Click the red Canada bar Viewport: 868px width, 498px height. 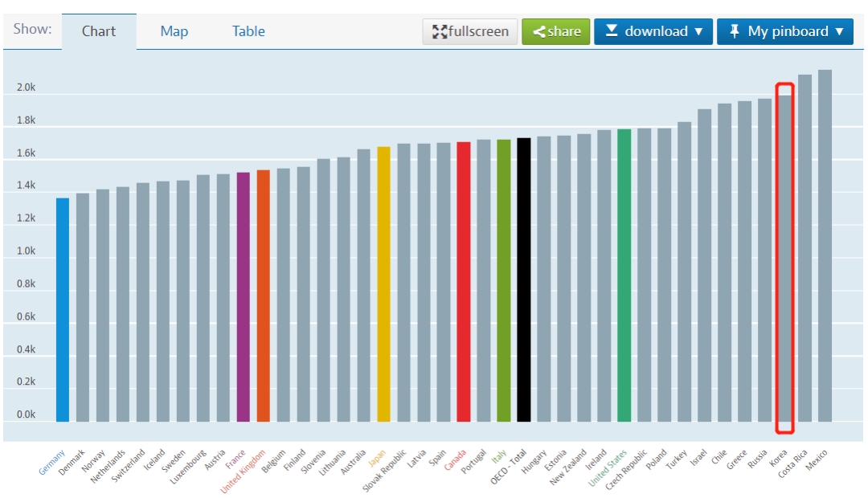(x=464, y=281)
